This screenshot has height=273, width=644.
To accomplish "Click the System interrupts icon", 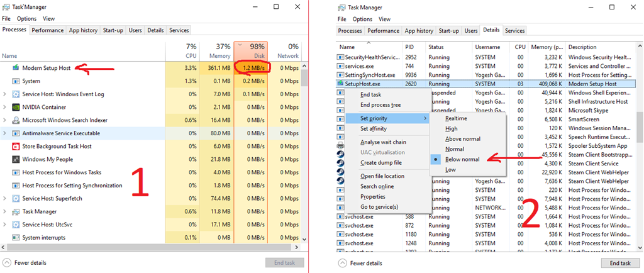I will click(x=16, y=238).
